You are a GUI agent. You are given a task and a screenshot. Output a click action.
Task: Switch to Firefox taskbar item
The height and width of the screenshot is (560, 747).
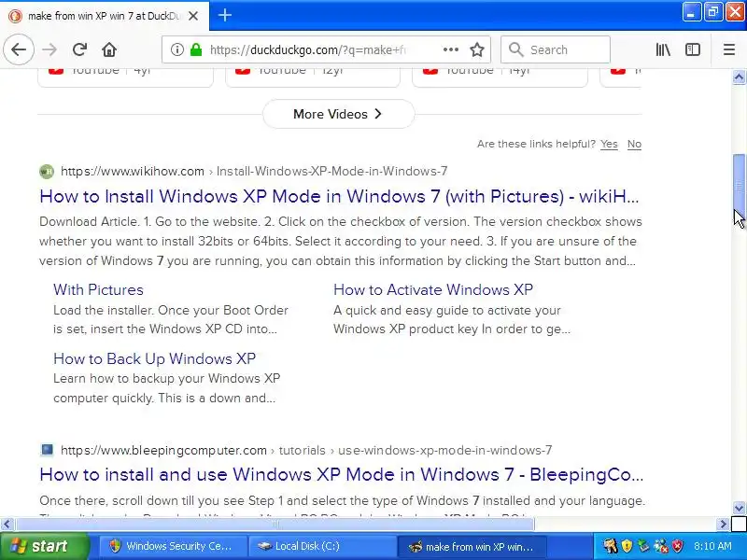tap(472, 546)
